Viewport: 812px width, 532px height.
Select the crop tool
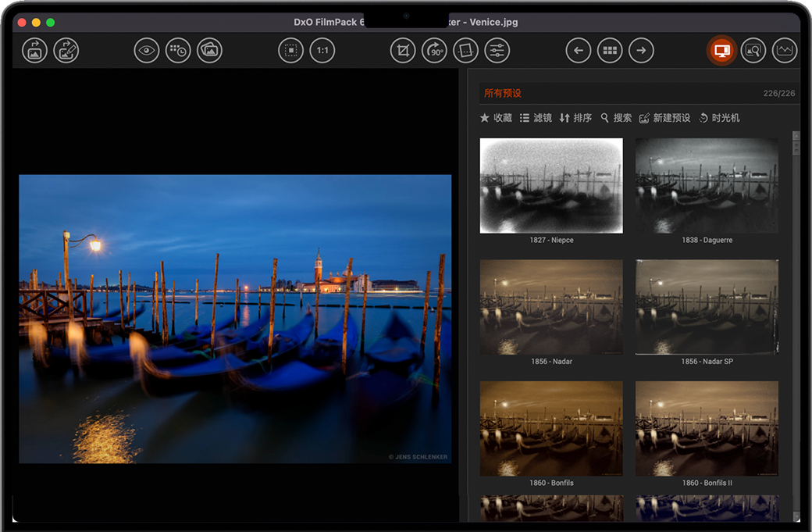click(x=403, y=51)
